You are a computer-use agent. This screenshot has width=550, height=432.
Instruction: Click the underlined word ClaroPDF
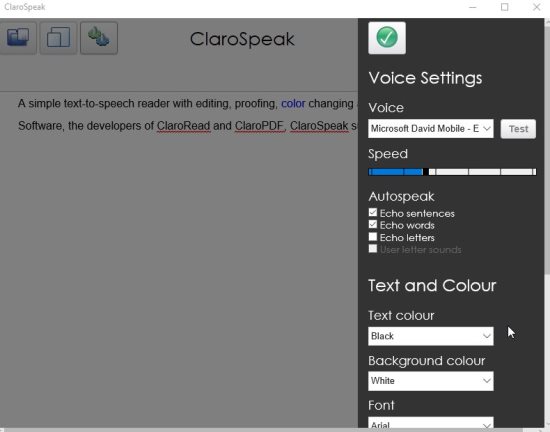coord(259,126)
